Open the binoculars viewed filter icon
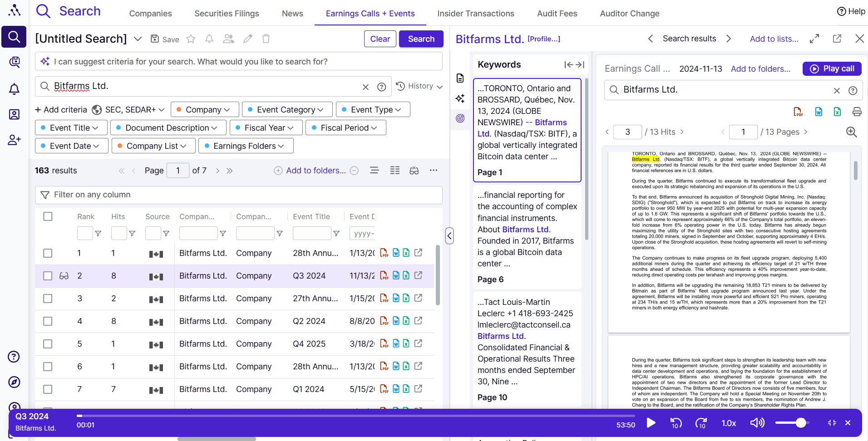Viewport: 868px width, 441px height. [x=414, y=171]
